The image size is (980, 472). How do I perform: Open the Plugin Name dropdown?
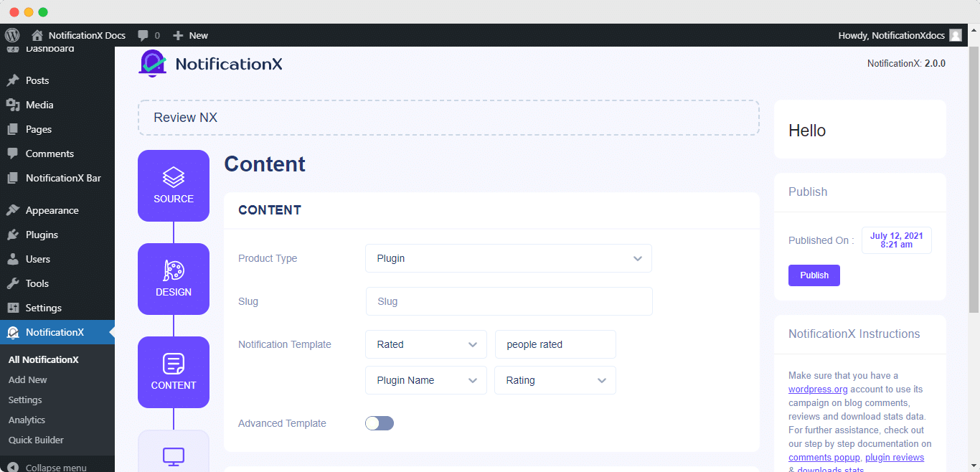click(426, 380)
